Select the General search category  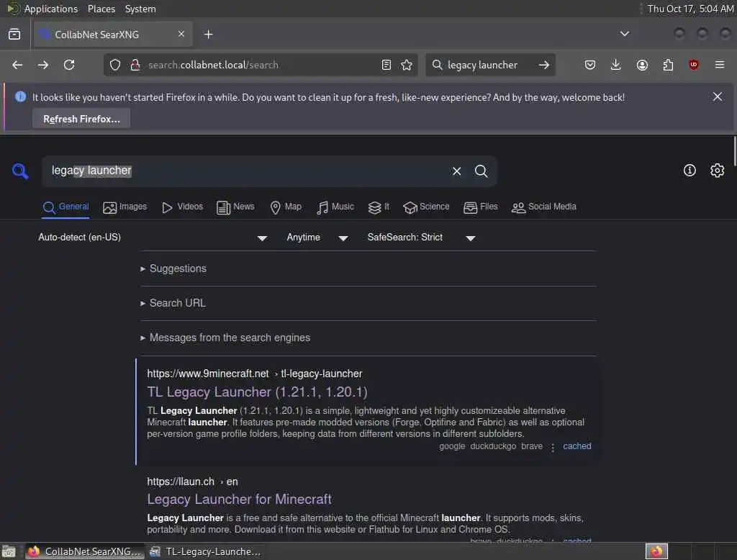(65, 207)
